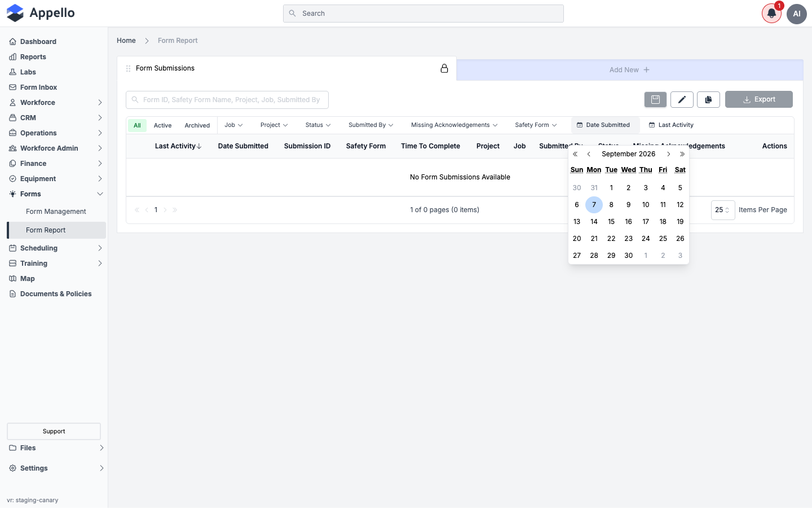Click the Add New button
This screenshot has width=812, height=518.
click(629, 70)
